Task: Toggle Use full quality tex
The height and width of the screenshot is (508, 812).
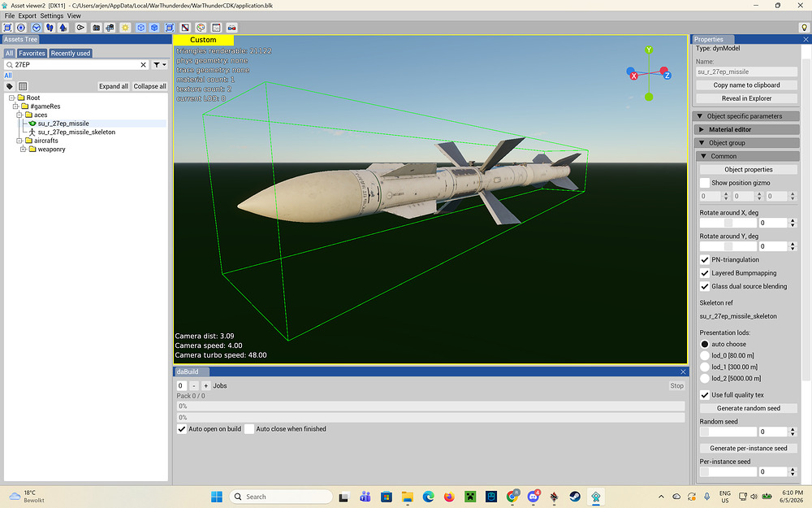Action: 704,395
